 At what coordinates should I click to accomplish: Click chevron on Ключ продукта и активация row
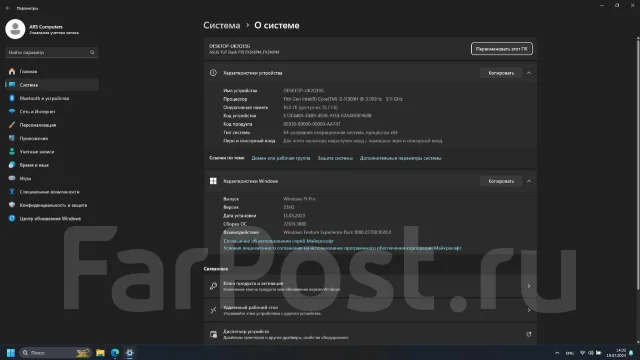click(529, 286)
